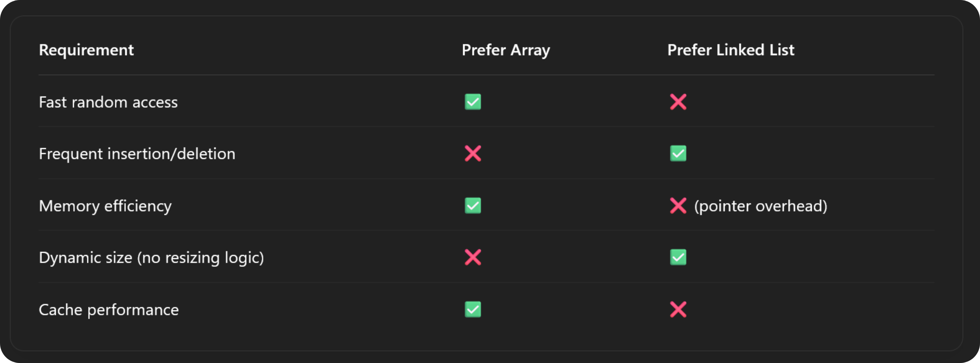This screenshot has width=980, height=363.
Task: Click green checkmark for Frequent insertion/deletion under Prefer Linked List
Action: (678, 154)
